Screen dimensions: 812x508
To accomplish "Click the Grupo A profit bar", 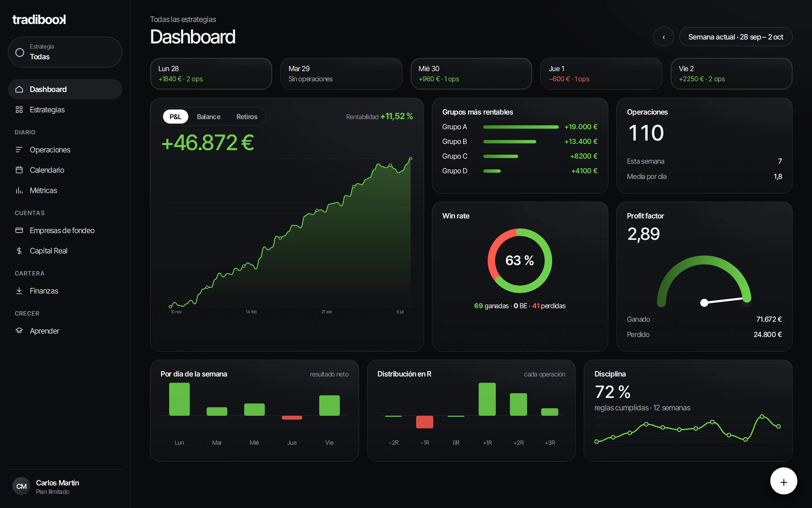I will (521, 127).
